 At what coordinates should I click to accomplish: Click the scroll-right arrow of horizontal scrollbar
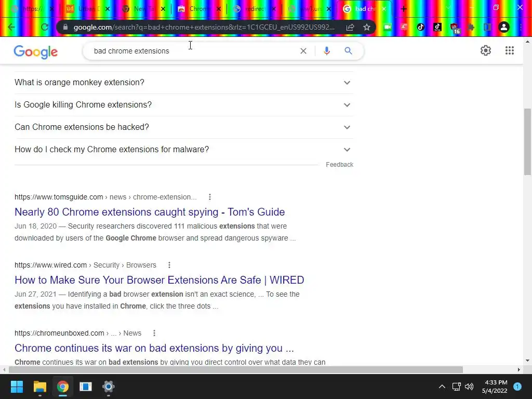coord(519,369)
